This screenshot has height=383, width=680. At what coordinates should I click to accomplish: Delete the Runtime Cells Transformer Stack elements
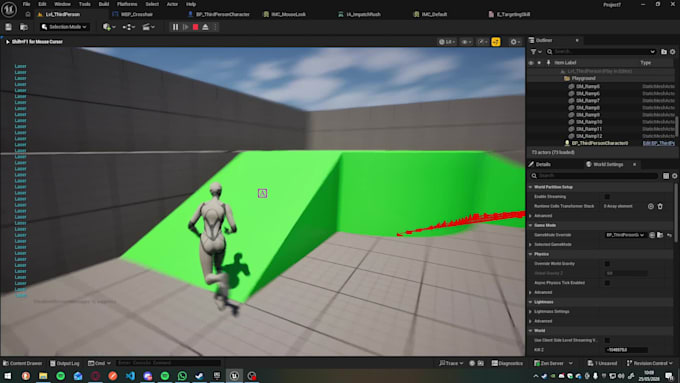coord(660,206)
